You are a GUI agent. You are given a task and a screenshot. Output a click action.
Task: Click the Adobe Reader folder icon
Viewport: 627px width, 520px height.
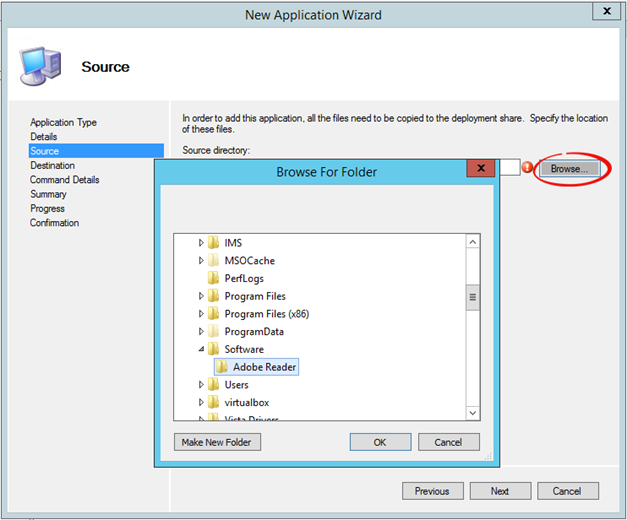[222, 367]
